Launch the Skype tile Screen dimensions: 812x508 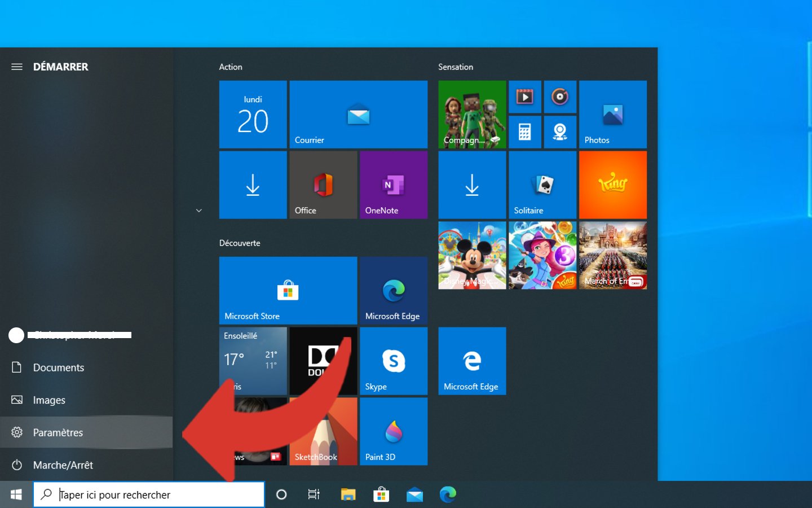pyautogui.click(x=394, y=361)
